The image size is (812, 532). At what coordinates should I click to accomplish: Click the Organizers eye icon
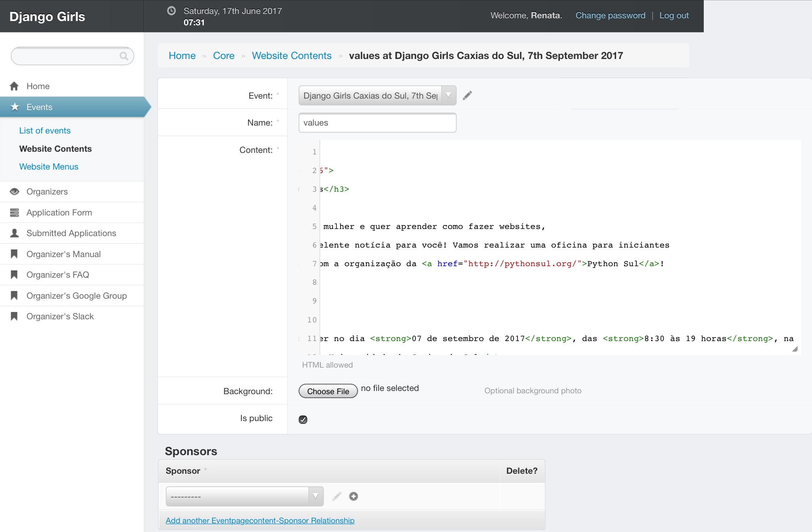coord(14,191)
